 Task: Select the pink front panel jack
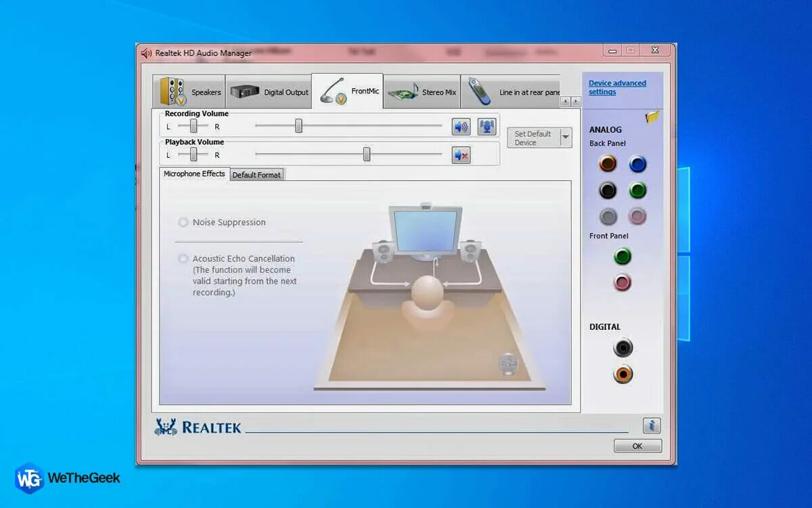(623, 282)
